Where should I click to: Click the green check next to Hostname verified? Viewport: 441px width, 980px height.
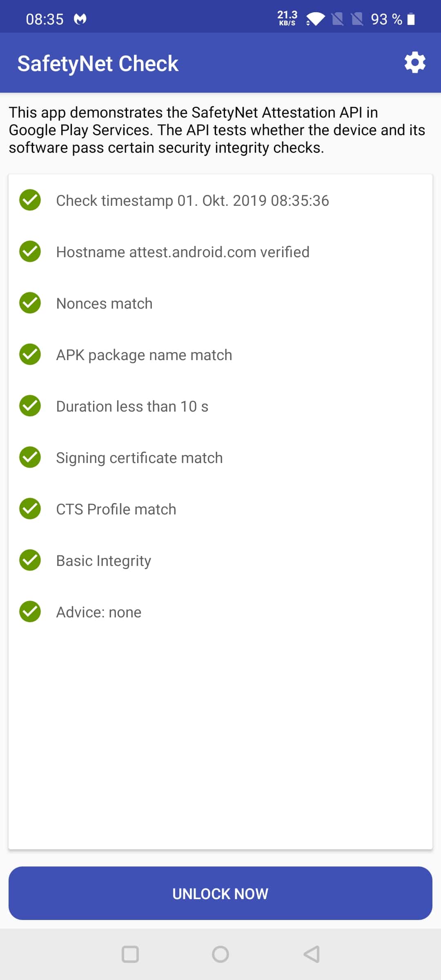30,252
